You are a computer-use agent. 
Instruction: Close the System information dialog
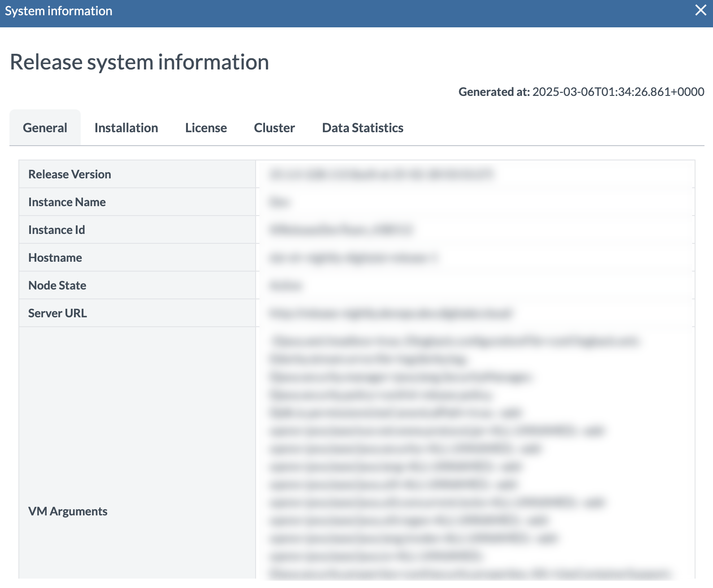point(700,10)
